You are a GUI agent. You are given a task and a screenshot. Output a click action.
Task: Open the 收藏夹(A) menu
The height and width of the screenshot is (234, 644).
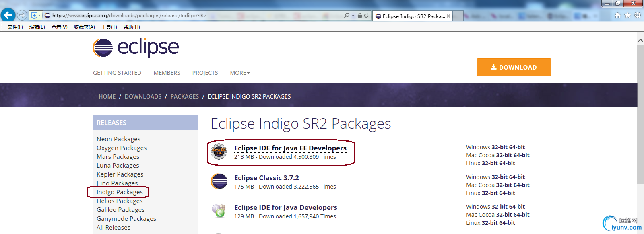tap(85, 27)
